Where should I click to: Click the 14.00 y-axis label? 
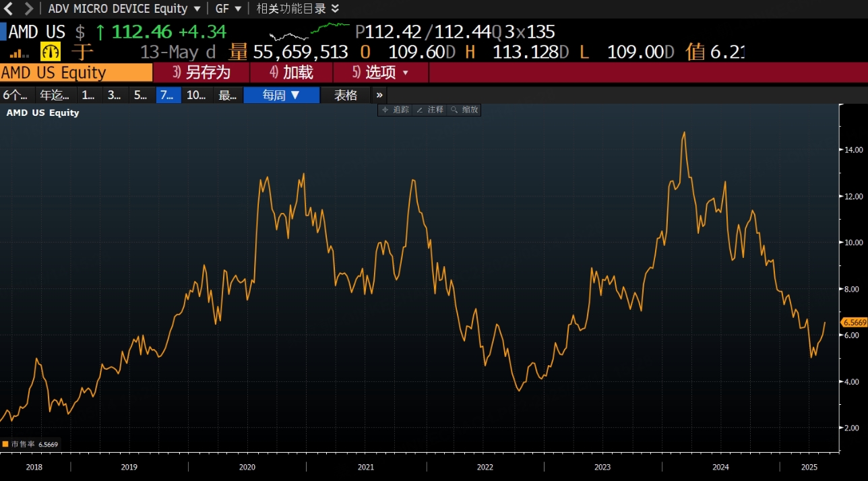[854, 150]
